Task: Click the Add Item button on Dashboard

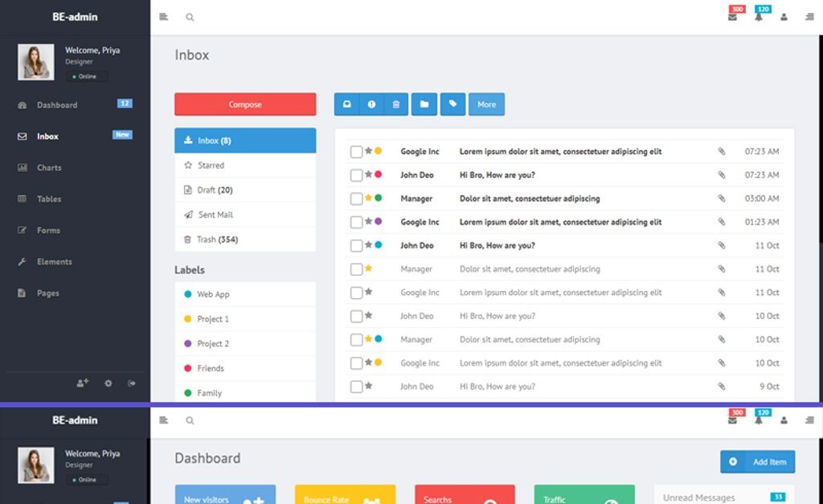Action: click(x=757, y=462)
